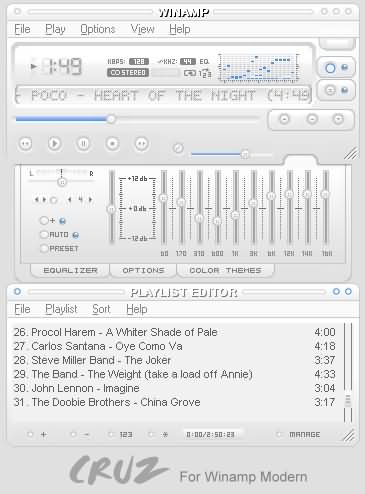The image size is (365, 494).
Task: Click the 14K equalizer band slider
Action: point(308,194)
